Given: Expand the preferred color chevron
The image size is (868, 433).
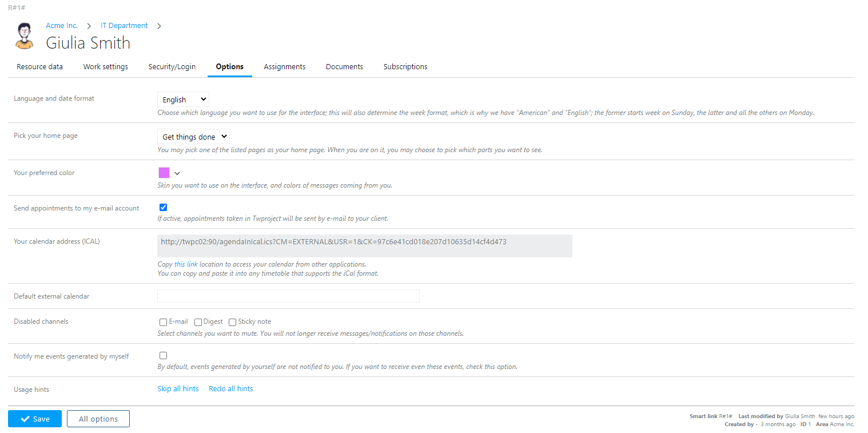Looking at the screenshot, I should [x=177, y=173].
